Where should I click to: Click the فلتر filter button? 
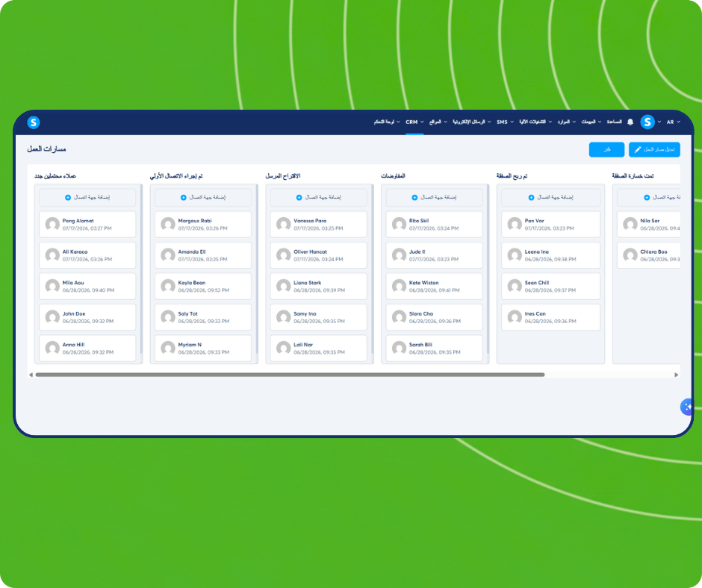[606, 149]
